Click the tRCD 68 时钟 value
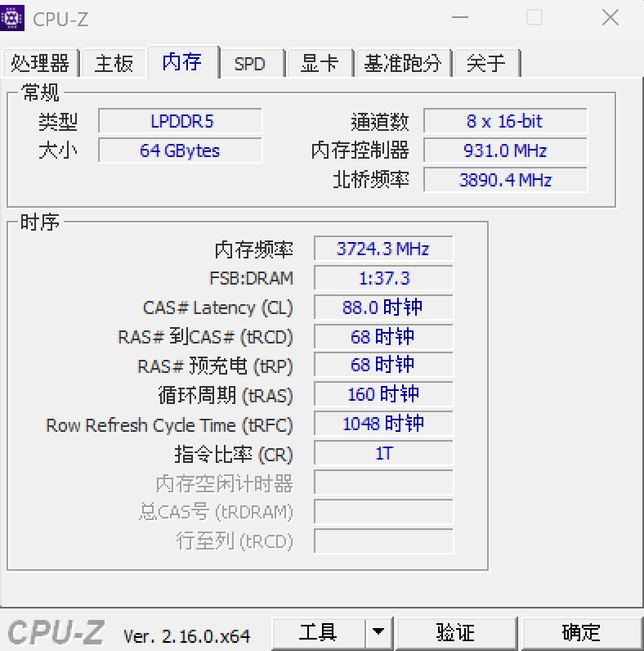 384,336
